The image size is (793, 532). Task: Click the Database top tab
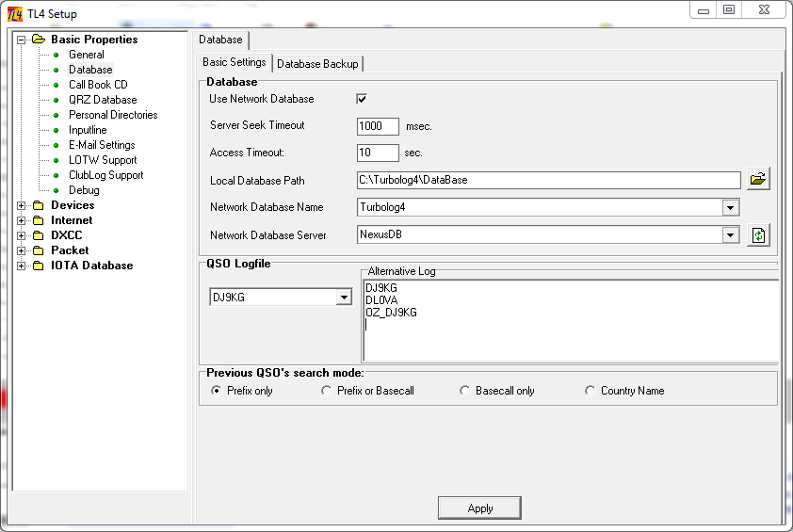click(220, 40)
